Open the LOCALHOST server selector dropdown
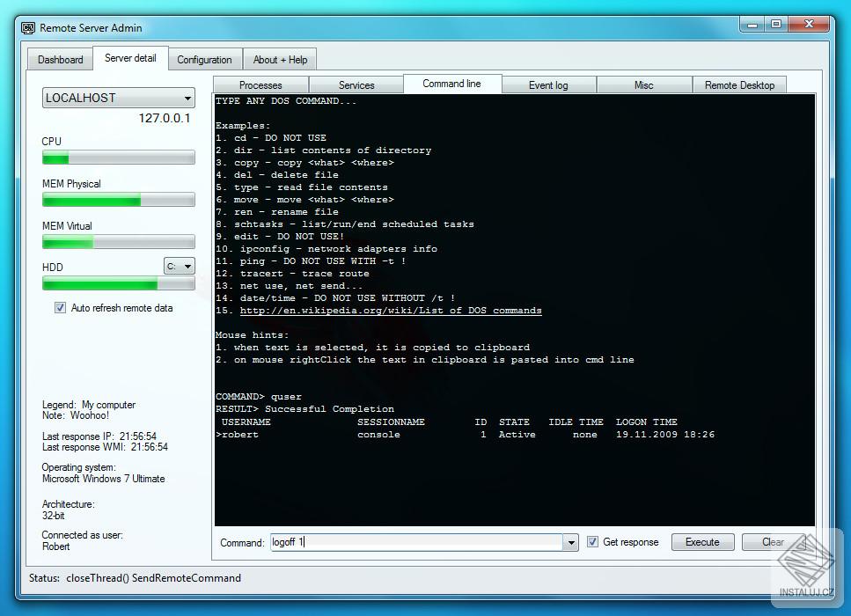Screen dimensions: 851x616 (x=187, y=98)
